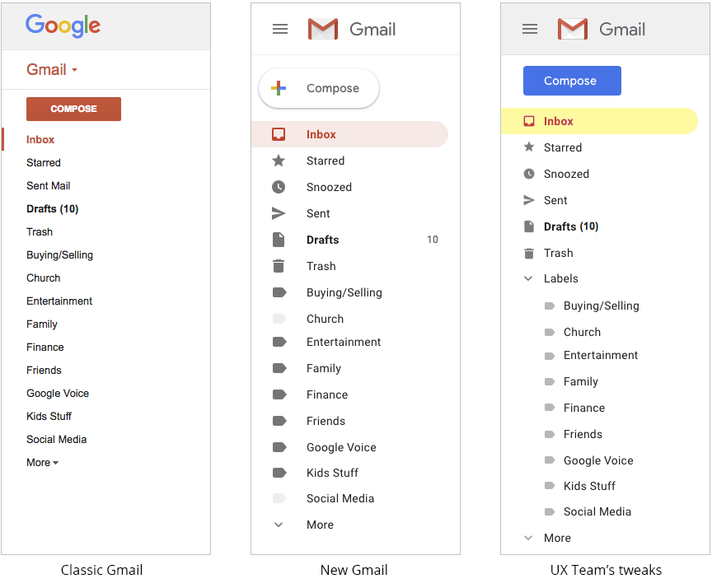This screenshot has height=588, width=712.
Task: Click the Gmail envelope logo in New Gmail
Action: pos(322,28)
